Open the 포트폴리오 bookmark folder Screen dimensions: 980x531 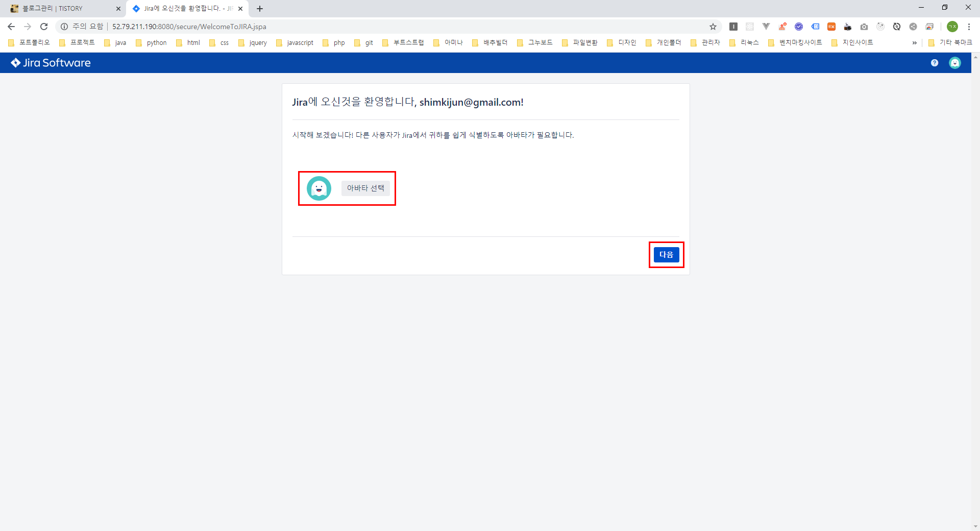click(30, 43)
